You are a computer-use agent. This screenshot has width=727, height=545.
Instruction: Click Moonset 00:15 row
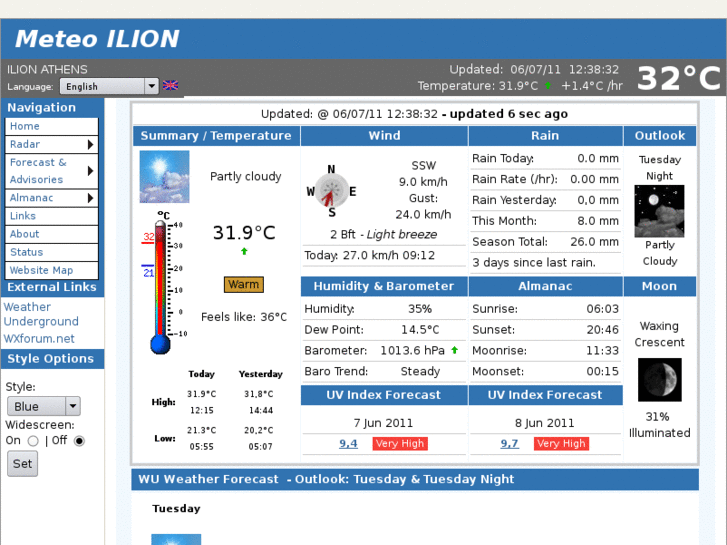click(545, 372)
